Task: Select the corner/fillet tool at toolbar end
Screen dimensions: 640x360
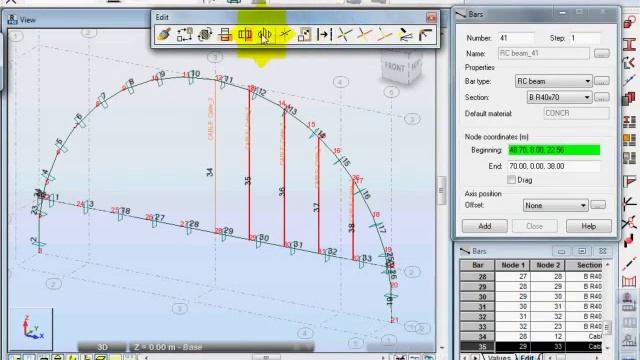Action: pos(424,34)
